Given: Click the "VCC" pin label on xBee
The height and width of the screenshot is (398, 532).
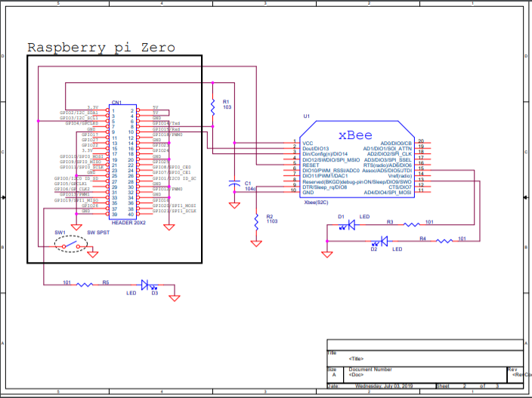Looking at the screenshot, I should (x=308, y=143).
